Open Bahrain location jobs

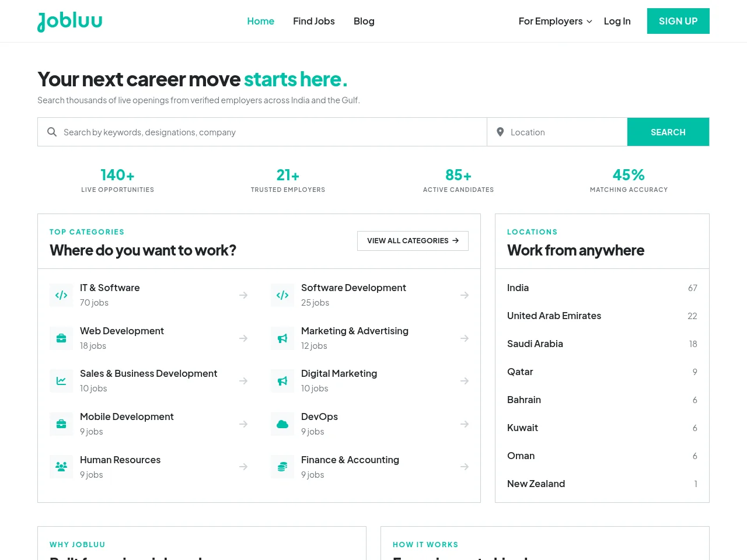602,400
